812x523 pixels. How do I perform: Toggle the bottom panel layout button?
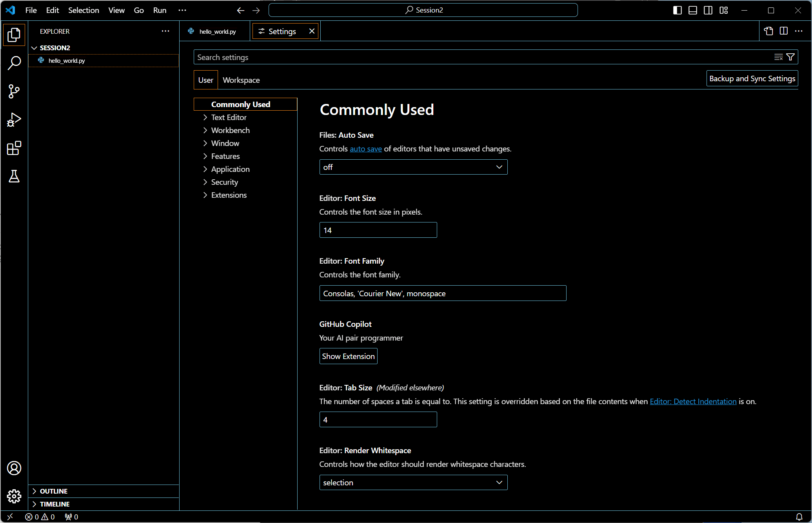click(693, 10)
